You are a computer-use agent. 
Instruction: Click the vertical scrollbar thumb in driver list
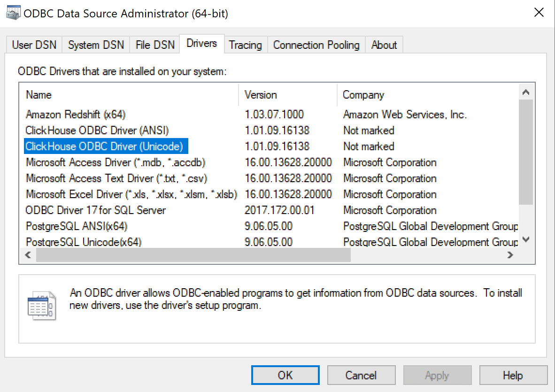coord(526,152)
